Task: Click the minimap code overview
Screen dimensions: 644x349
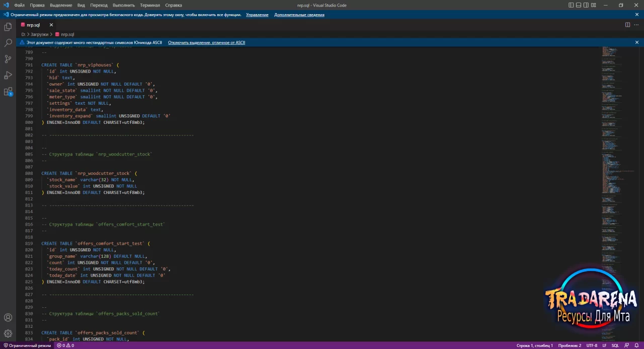Action: pyautogui.click(x=618, y=191)
